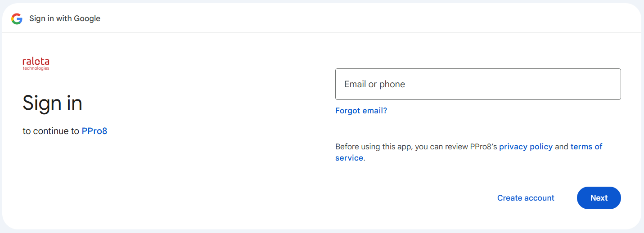Click the word and between policy links

[x=562, y=147]
